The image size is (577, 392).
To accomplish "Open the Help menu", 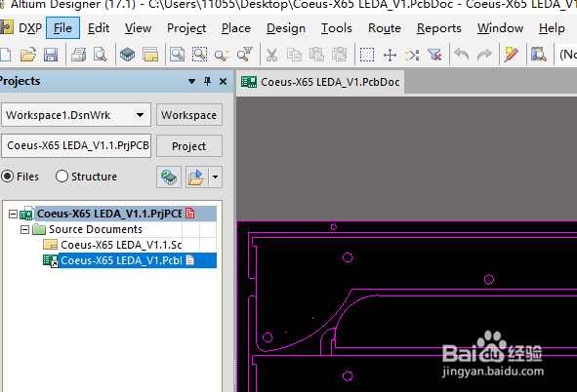I will point(552,28).
